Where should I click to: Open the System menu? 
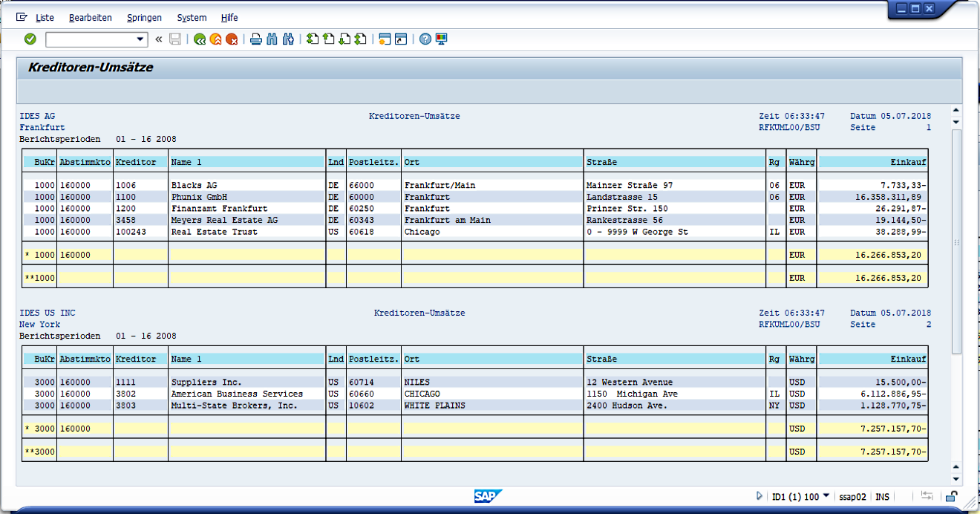(x=192, y=18)
